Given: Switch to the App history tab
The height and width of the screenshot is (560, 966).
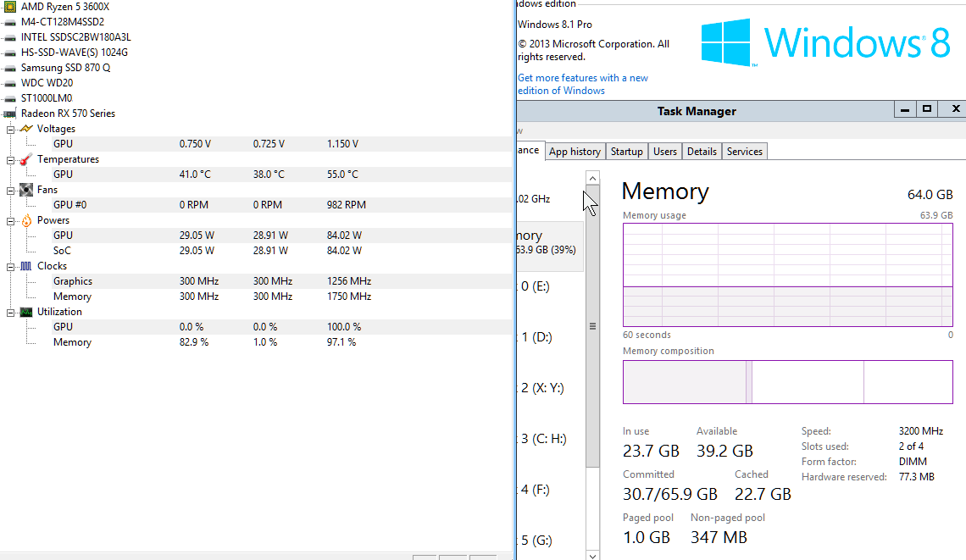Looking at the screenshot, I should [575, 152].
